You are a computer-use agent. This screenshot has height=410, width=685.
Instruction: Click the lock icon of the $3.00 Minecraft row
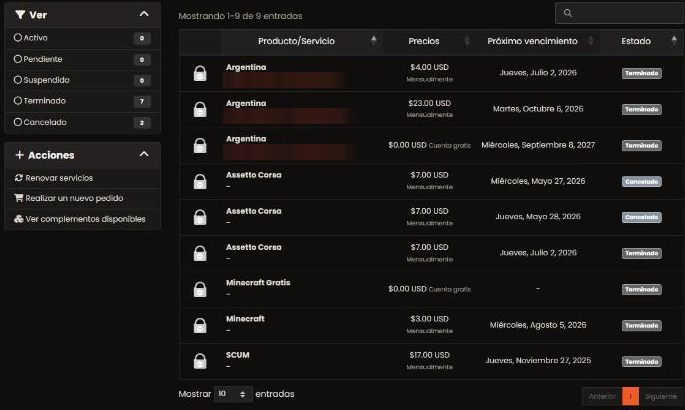coord(200,325)
